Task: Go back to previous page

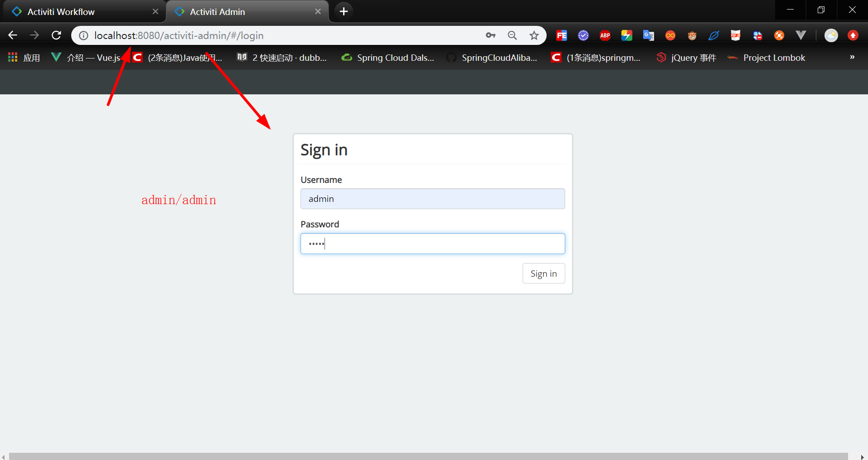Action: [x=13, y=35]
